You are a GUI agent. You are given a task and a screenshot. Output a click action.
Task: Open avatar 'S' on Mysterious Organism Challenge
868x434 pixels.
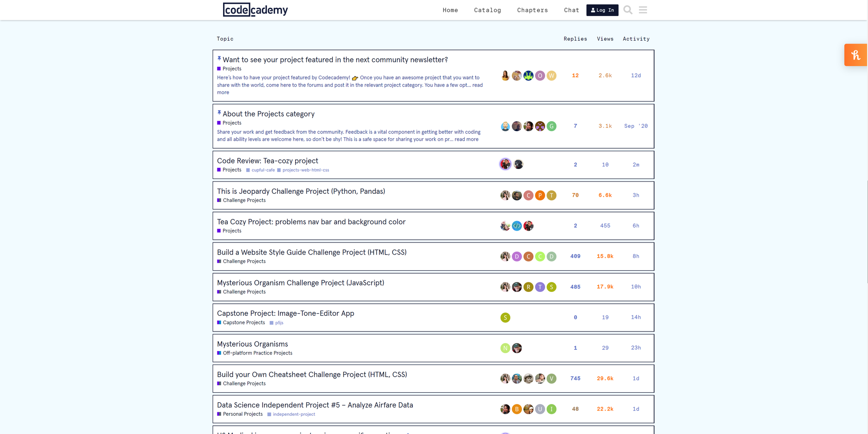click(552, 287)
